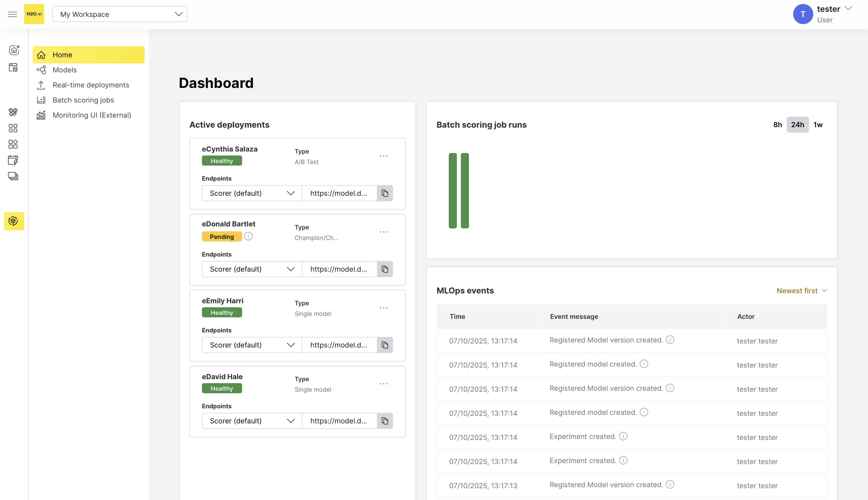Open more options for eEmily Harri

pos(383,308)
